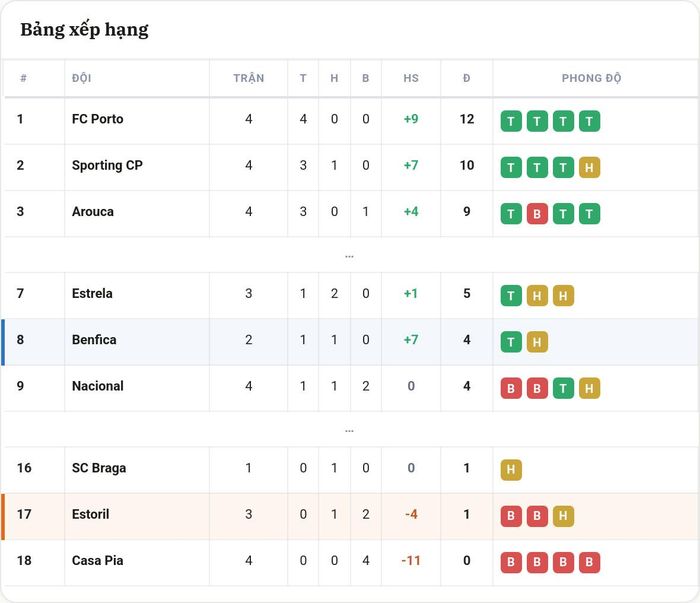Screen dimensions: 700x603
Task: Open the Benfica team link
Action: pos(94,340)
